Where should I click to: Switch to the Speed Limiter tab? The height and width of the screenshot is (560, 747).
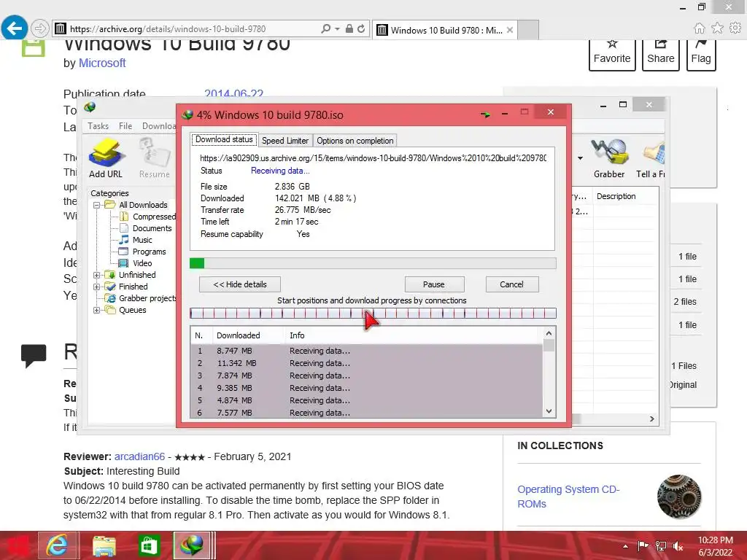click(x=285, y=141)
